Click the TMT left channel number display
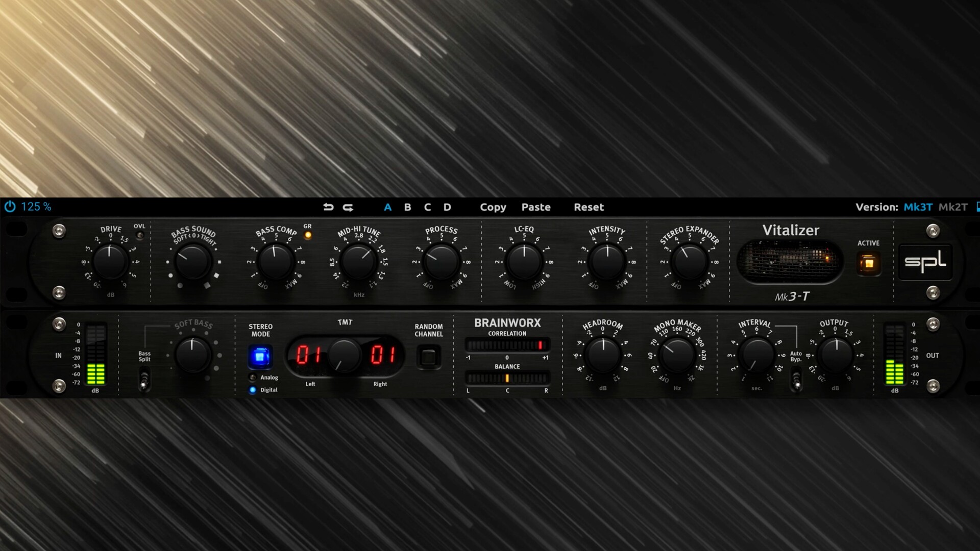 point(309,355)
